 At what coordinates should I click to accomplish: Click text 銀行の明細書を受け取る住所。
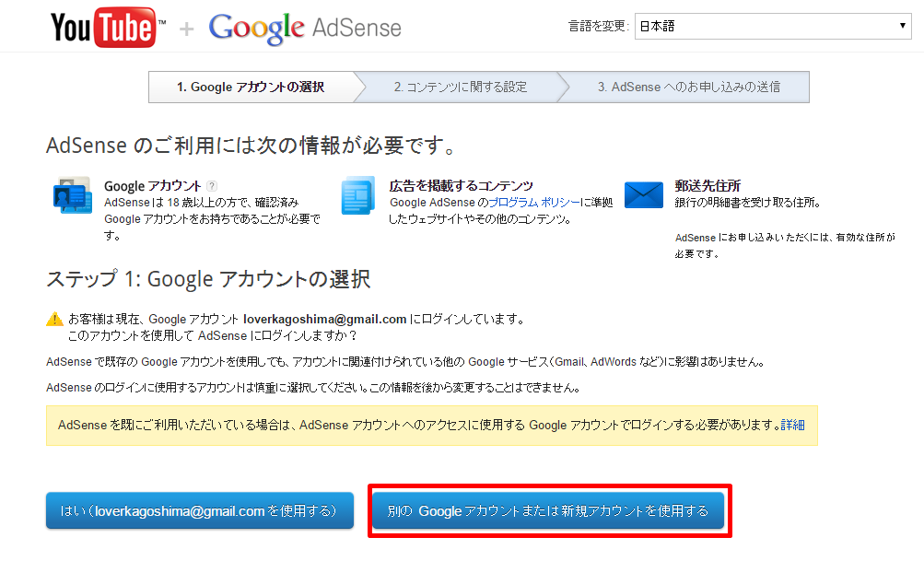(747, 203)
